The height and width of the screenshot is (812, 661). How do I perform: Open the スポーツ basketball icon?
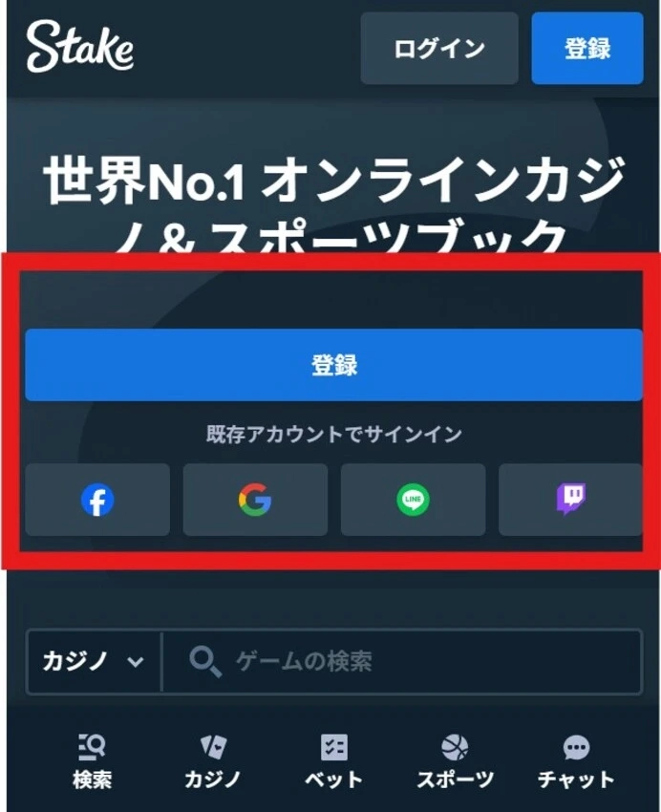click(x=455, y=747)
